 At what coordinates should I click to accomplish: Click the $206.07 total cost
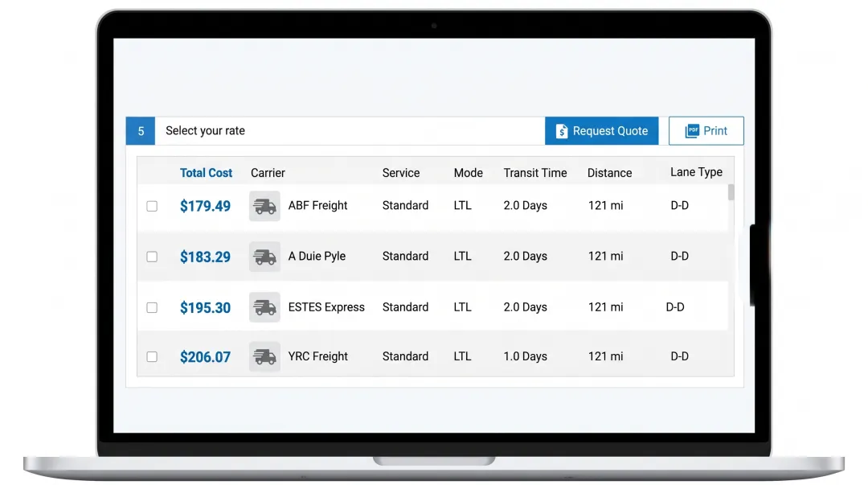point(205,357)
